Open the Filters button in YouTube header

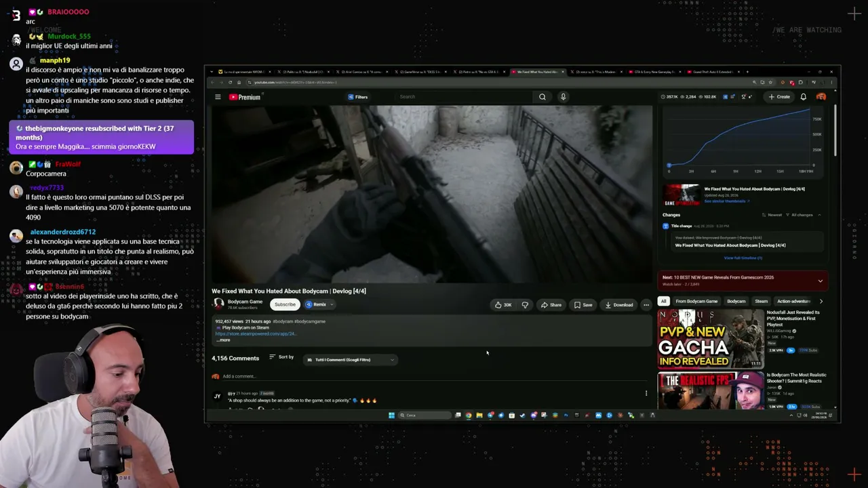(x=357, y=97)
